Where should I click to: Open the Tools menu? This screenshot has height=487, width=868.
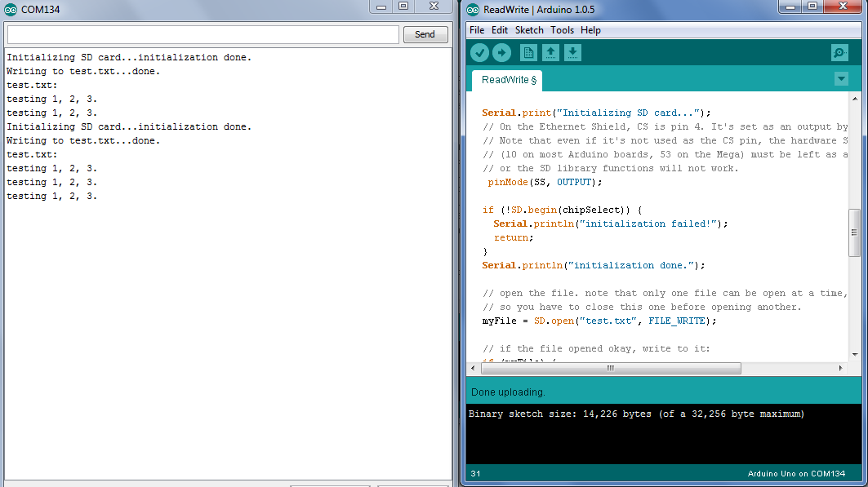tap(562, 30)
